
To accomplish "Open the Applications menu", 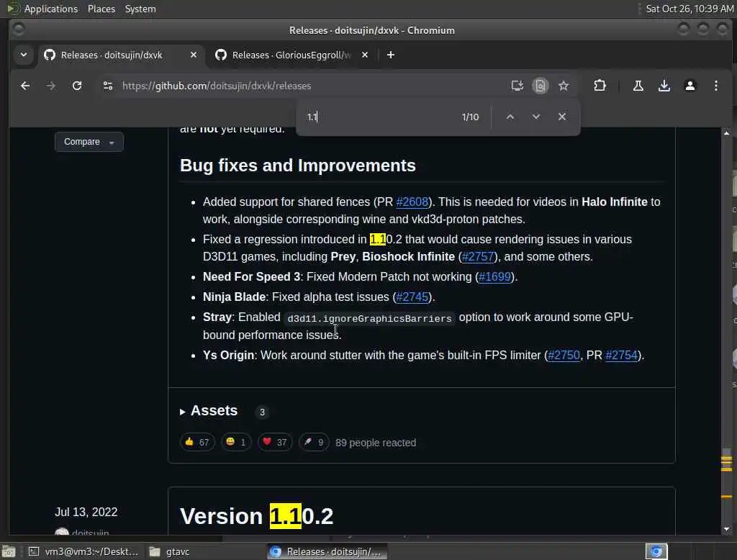I will tap(51, 9).
